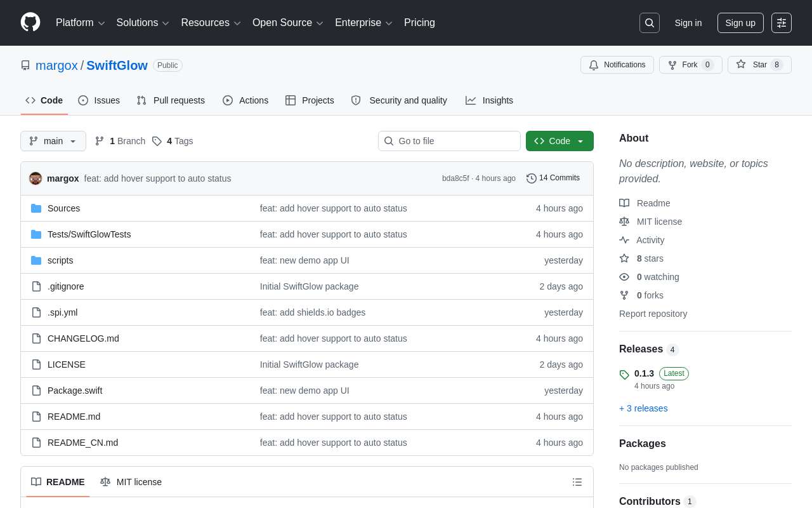This screenshot has height=508, width=812.
Task: Click the Sign in link
Action: [x=688, y=23]
